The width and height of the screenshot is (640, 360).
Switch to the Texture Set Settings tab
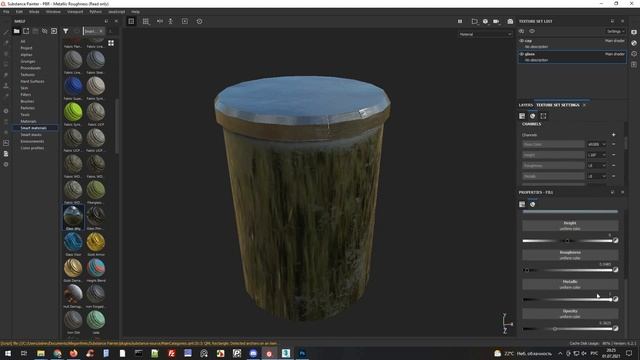[x=558, y=105]
